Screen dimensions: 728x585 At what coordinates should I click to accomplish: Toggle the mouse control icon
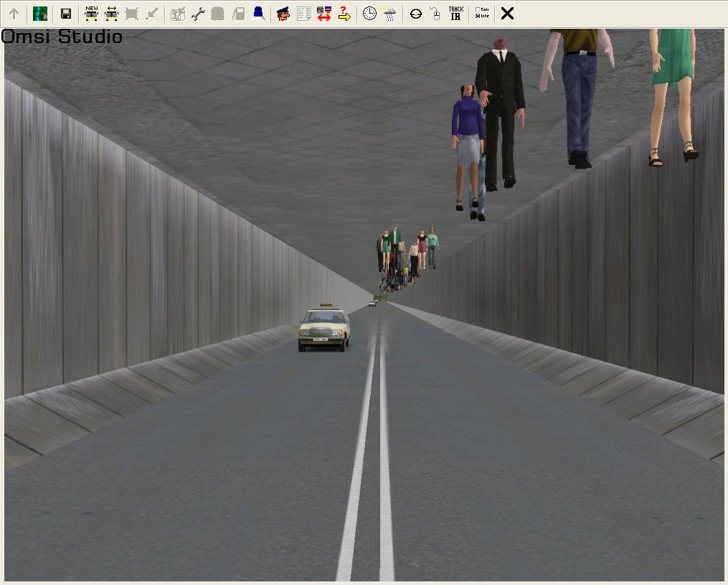pyautogui.click(x=435, y=13)
